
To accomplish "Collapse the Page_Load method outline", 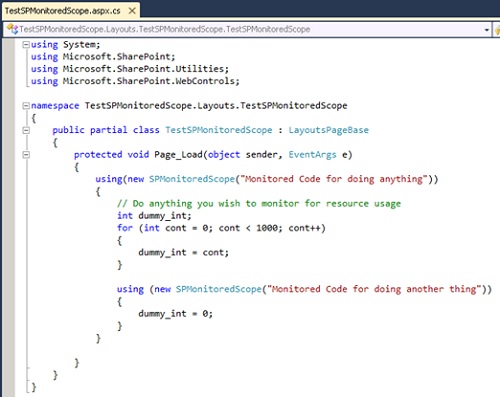I will [x=26, y=155].
